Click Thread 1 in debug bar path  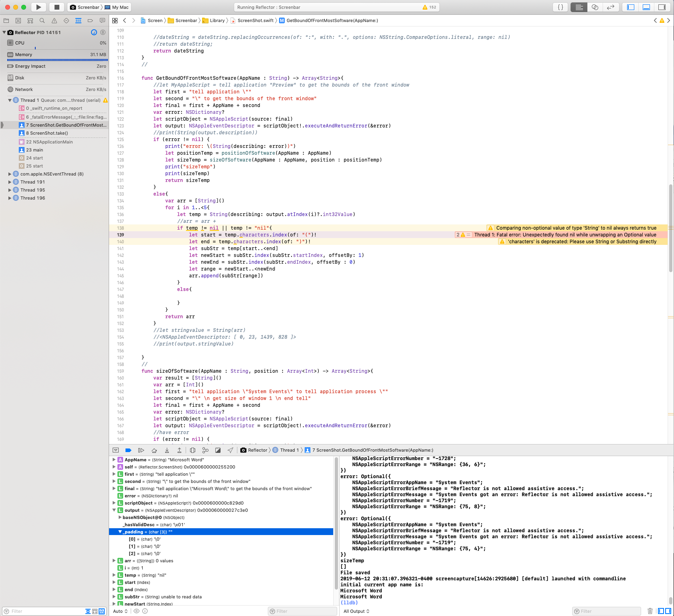pyautogui.click(x=286, y=450)
